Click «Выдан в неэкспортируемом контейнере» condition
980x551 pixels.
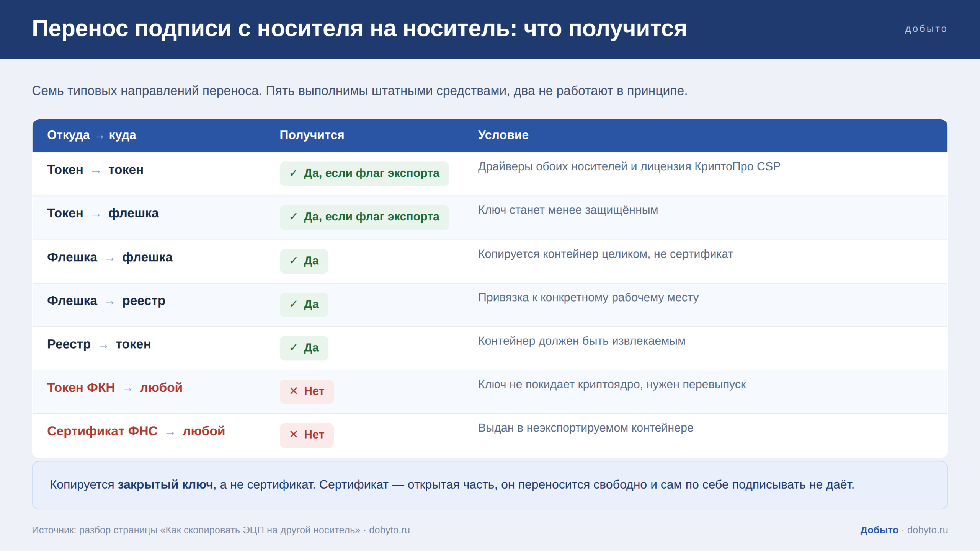pos(585,428)
